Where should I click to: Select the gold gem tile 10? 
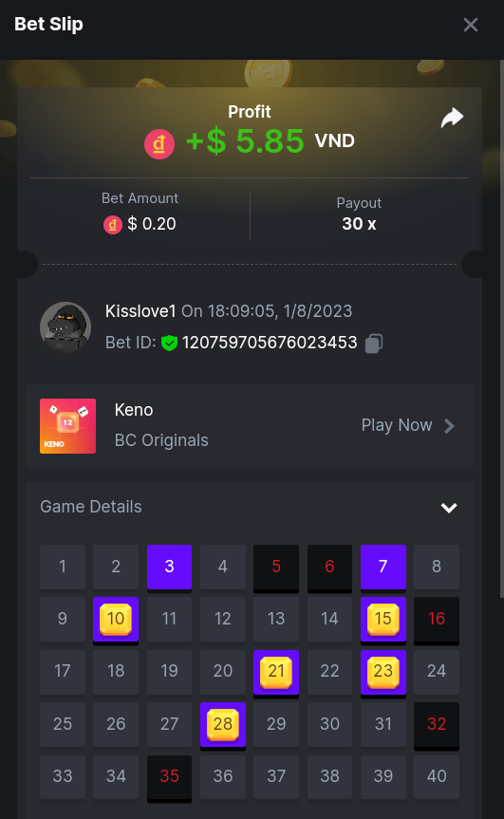point(116,620)
